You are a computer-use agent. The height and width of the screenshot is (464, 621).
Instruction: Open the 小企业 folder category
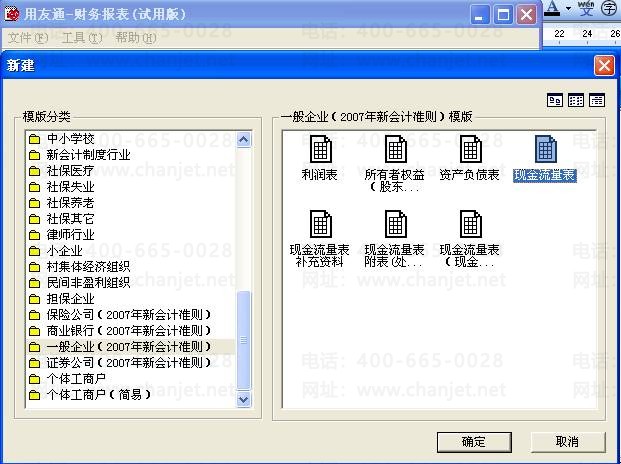pyautogui.click(x=55, y=251)
